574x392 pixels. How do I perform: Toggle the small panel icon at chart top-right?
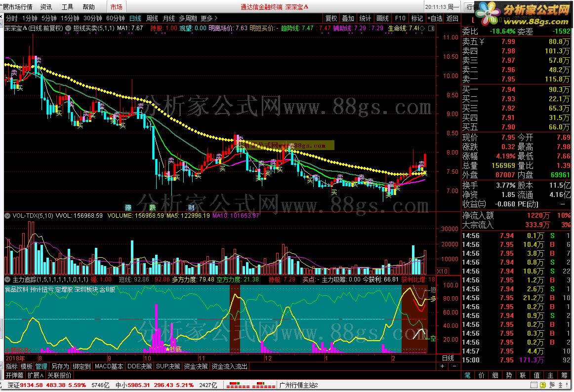[x=431, y=28]
